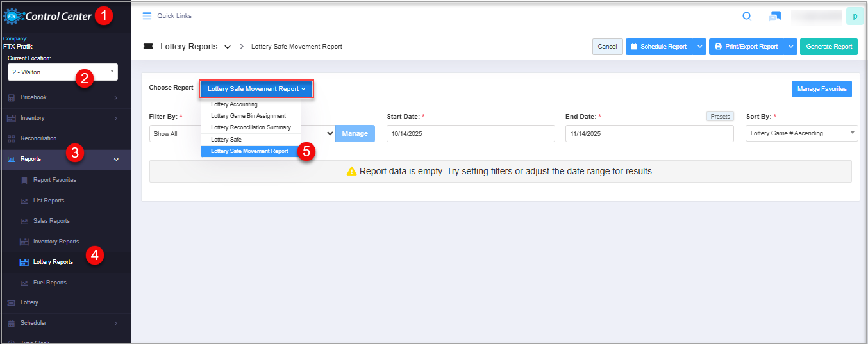Select Lottery Accounting from report list
Image resolution: width=868 pixels, height=344 pixels.
coord(234,104)
